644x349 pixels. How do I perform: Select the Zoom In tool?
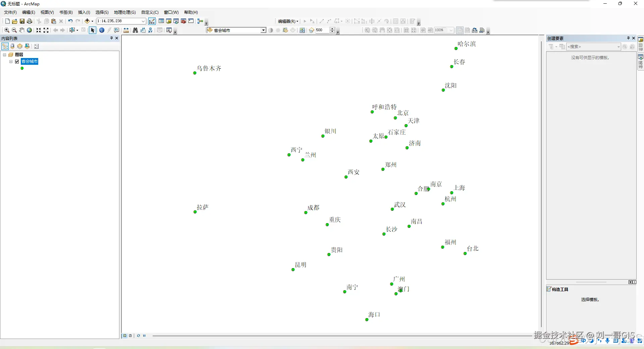(x=7, y=30)
